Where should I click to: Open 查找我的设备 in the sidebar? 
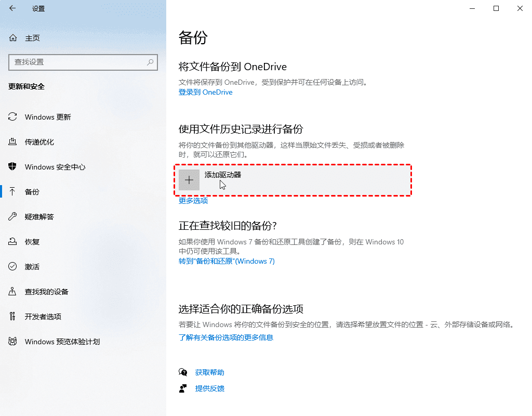pyautogui.click(x=46, y=292)
